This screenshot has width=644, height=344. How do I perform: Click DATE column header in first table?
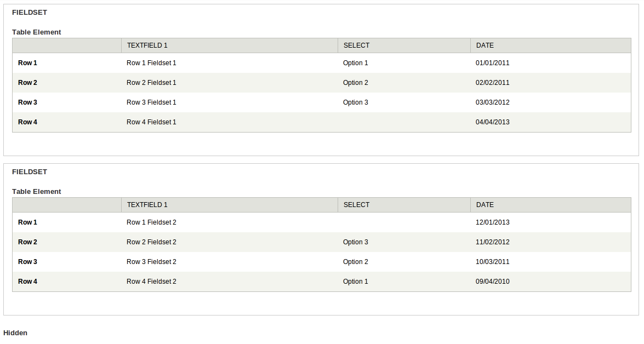click(550, 45)
